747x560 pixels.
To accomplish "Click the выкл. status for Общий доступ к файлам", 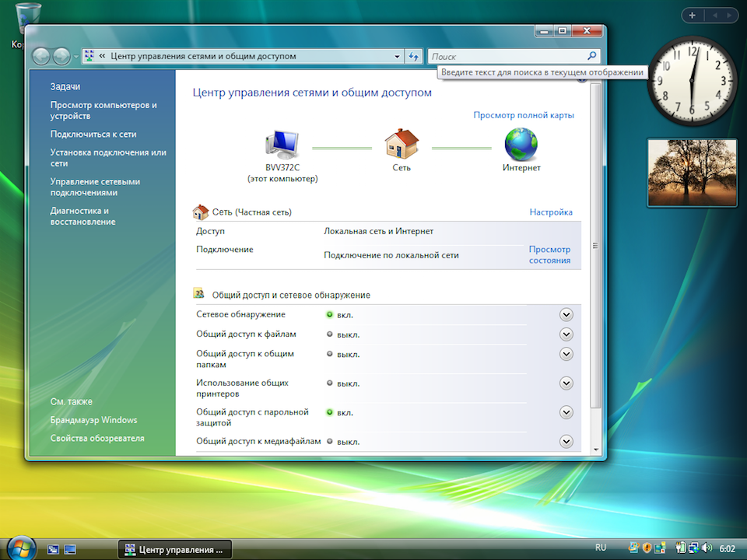I will click(349, 334).
